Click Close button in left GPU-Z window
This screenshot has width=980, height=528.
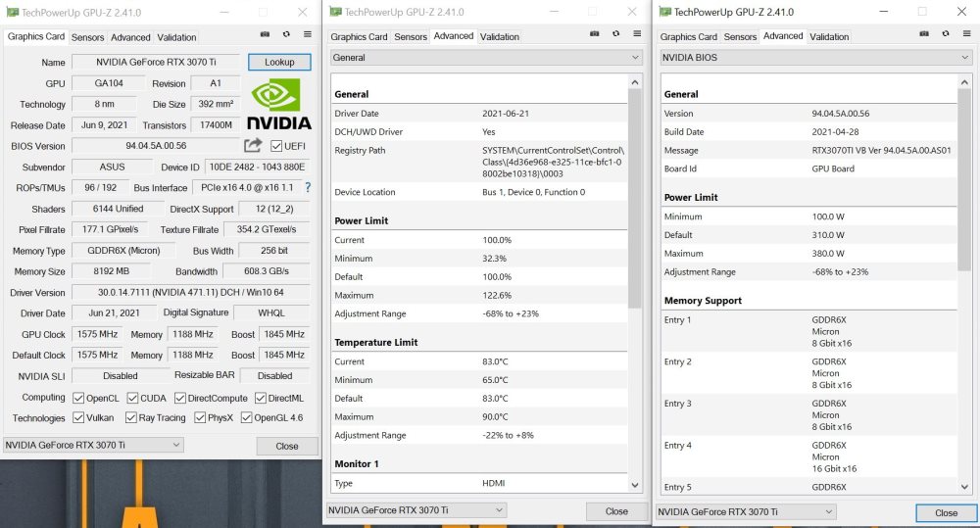[x=287, y=446]
